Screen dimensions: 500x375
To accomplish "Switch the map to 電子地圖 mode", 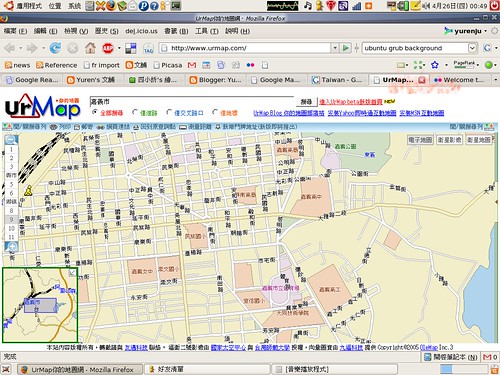I will point(420,140).
